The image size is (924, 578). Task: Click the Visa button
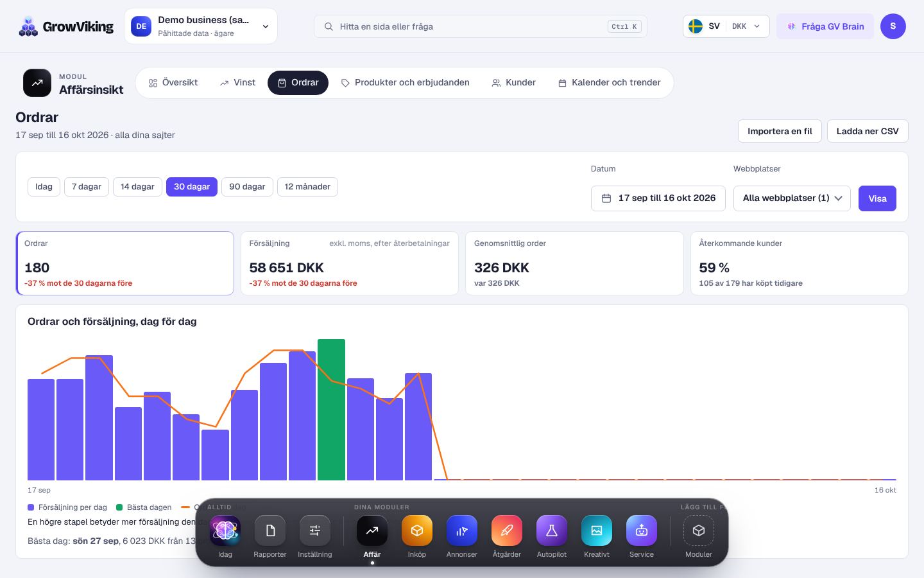877,198
